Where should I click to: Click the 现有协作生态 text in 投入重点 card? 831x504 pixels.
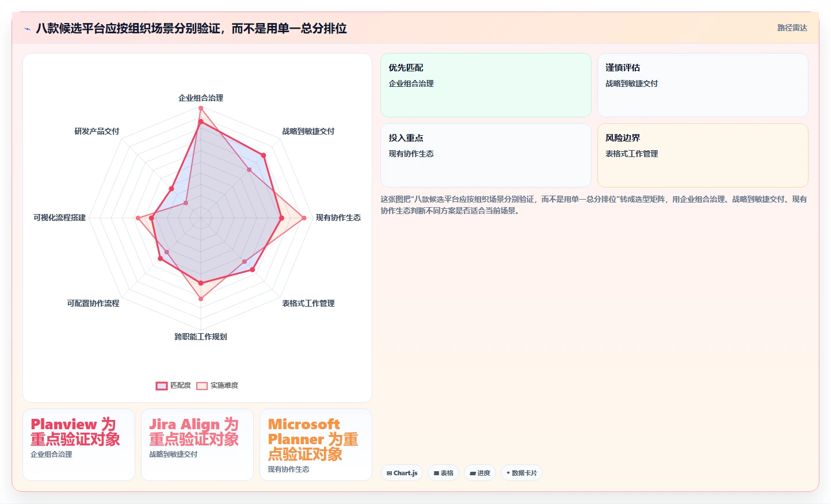click(411, 154)
